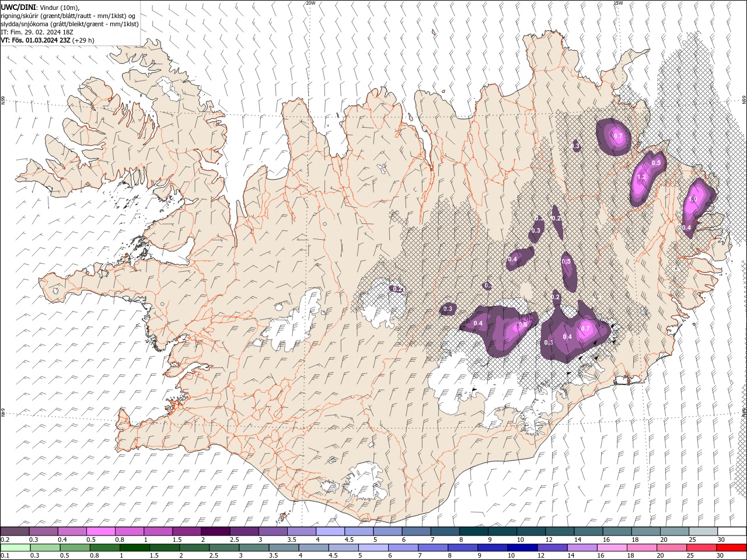The width and height of the screenshot is (747, 560).
Task: Click the 0.6 snowfall value on the map
Action: pos(523,324)
